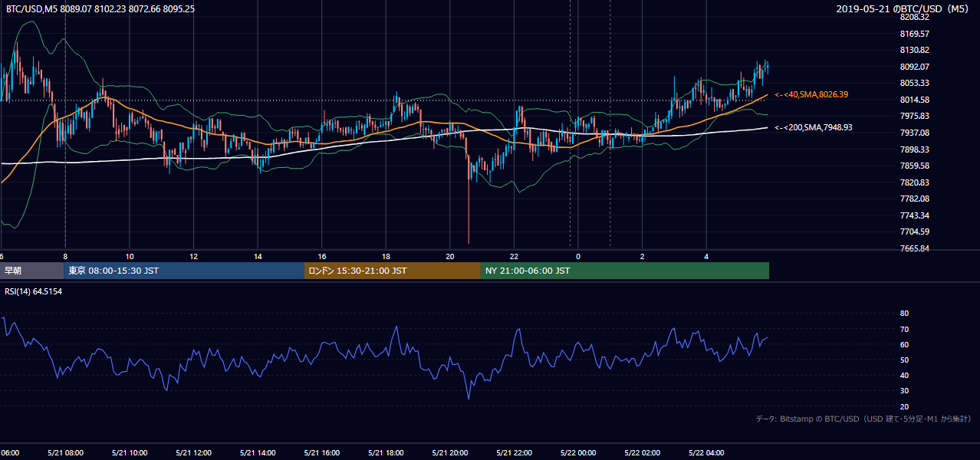Click hour label 22 under the price chart

(515, 256)
